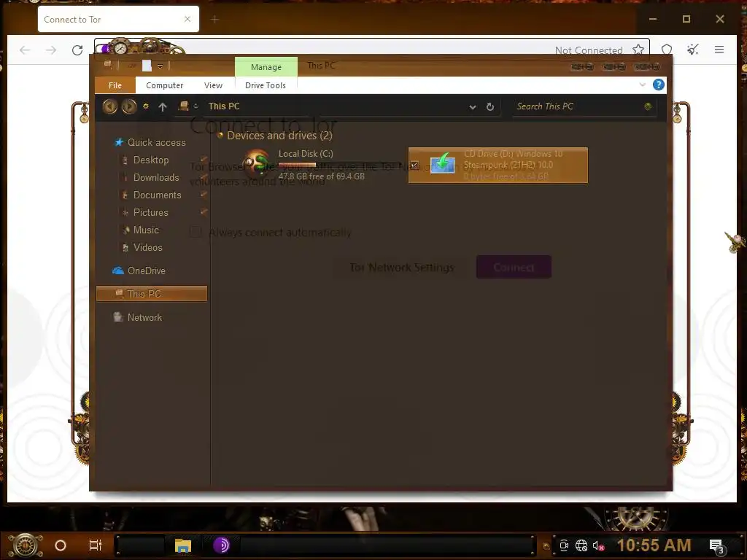This screenshot has height=560, width=747.
Task: Open File Explorer from taskbar
Action: (183, 545)
